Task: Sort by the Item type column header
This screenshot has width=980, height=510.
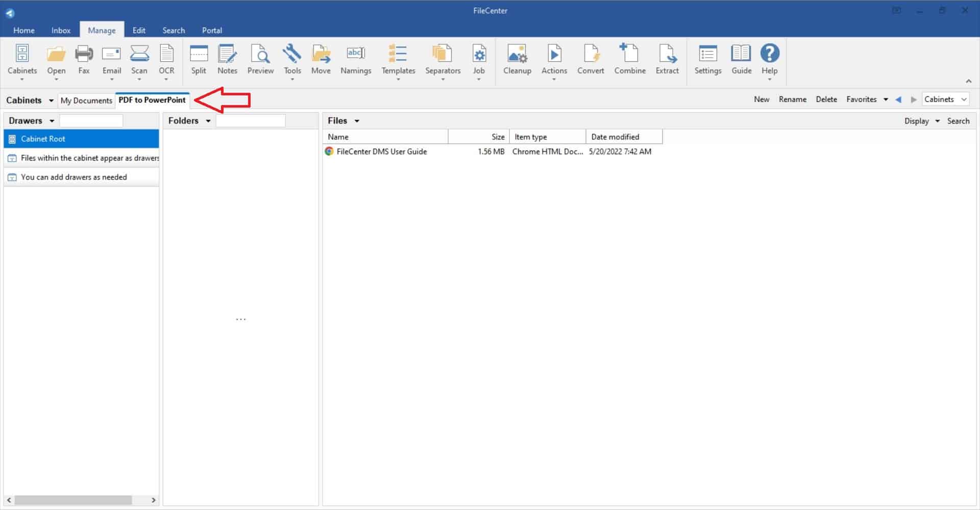Action: coord(548,137)
